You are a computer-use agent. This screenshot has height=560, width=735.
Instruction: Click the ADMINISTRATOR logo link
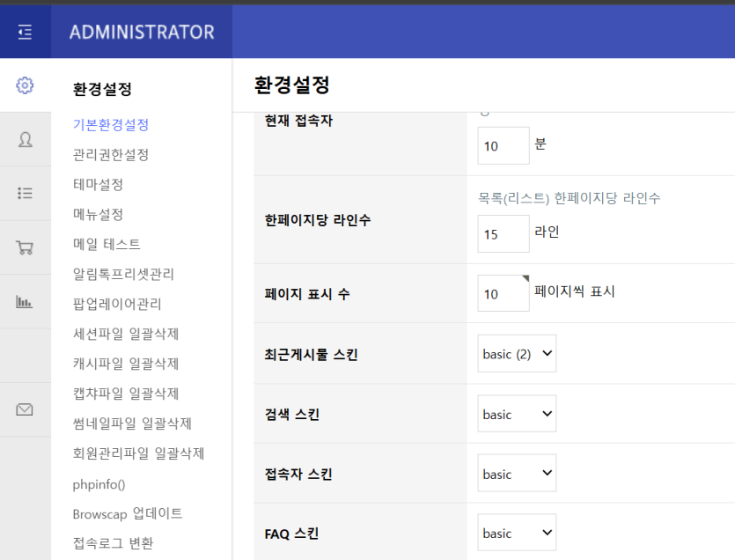142,32
